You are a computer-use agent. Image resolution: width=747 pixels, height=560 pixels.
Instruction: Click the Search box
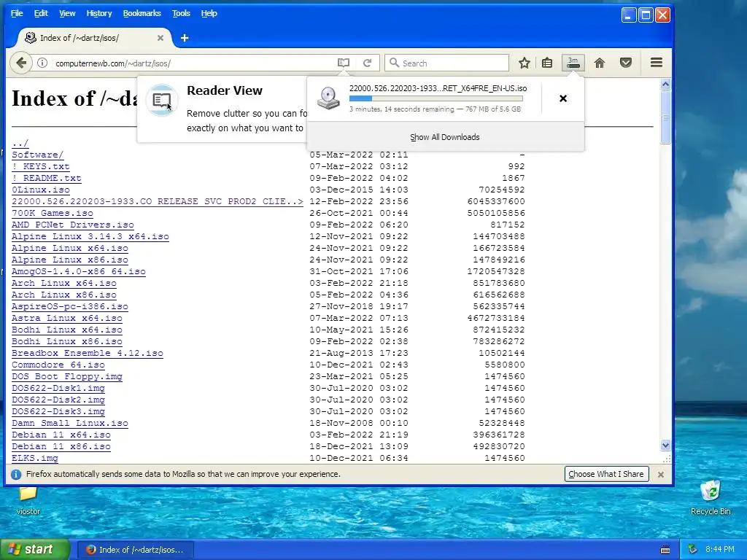pos(447,63)
